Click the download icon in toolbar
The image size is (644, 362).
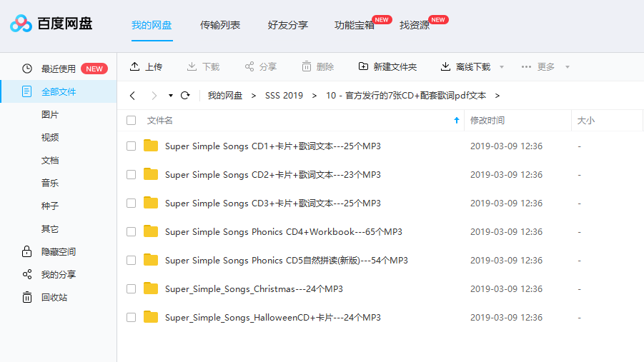pyautogui.click(x=192, y=66)
